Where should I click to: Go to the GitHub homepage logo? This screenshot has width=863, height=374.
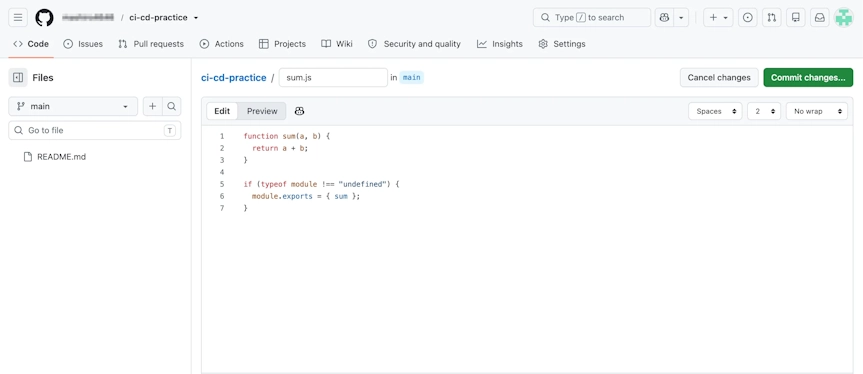[x=45, y=18]
